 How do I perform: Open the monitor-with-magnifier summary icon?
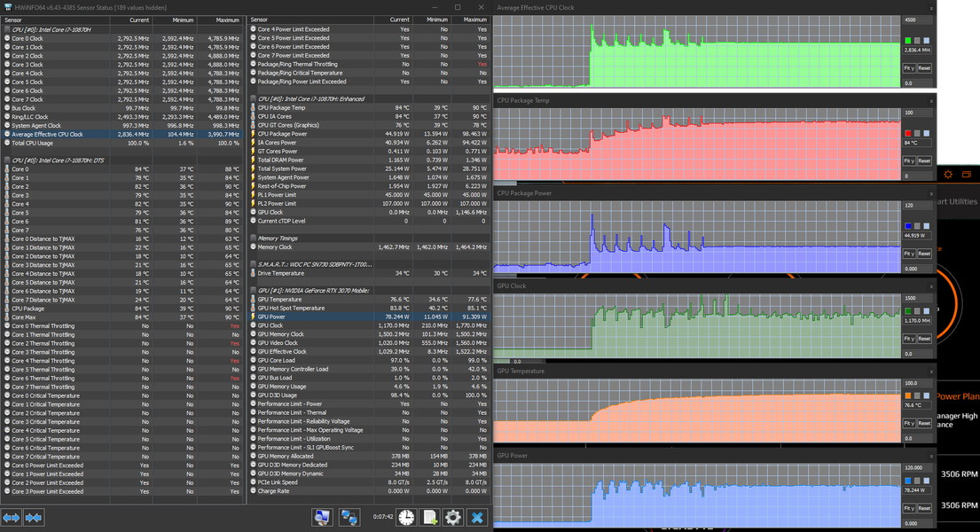[x=323, y=517]
